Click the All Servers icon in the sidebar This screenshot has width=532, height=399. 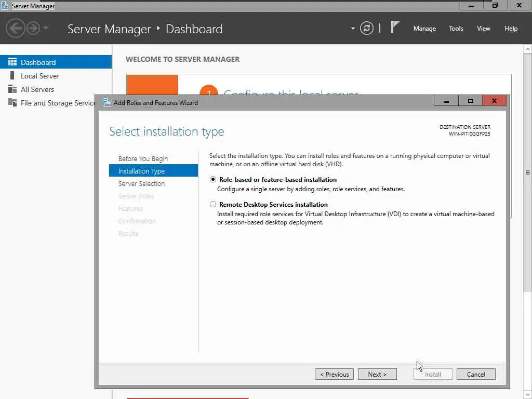pos(12,89)
